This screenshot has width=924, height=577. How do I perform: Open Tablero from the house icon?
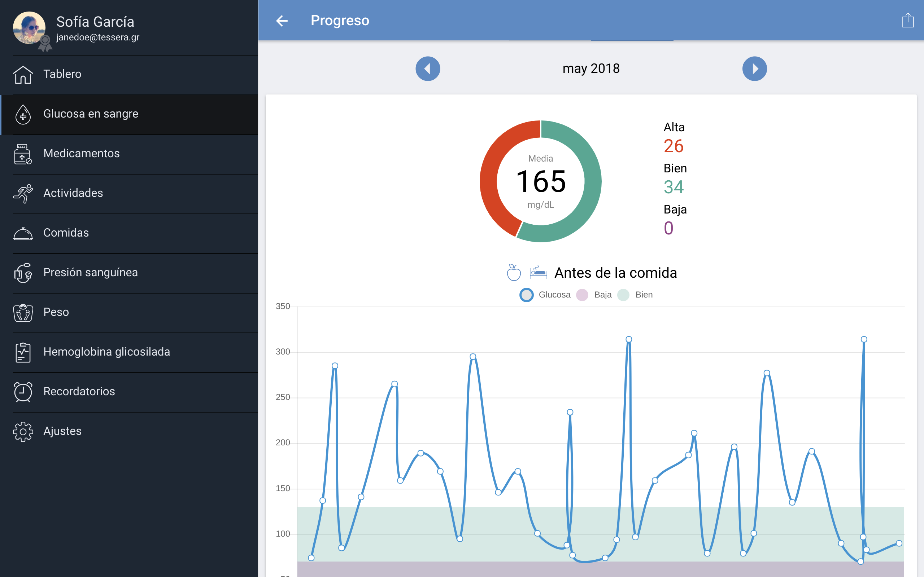click(23, 74)
